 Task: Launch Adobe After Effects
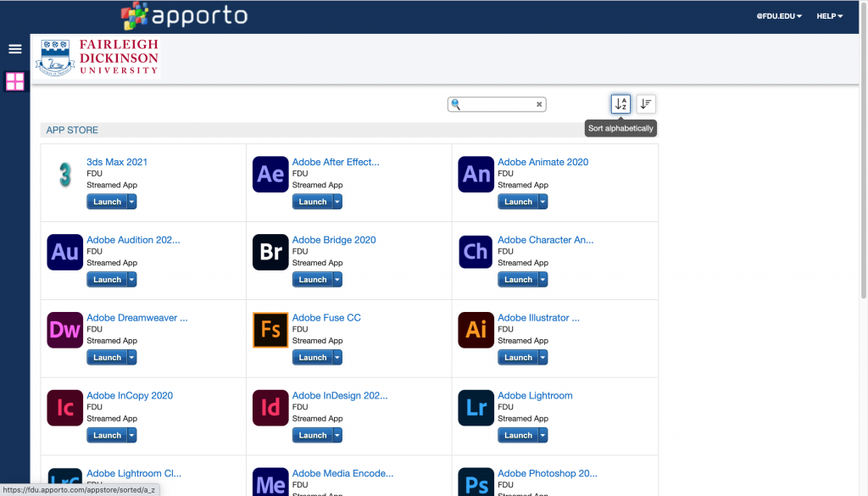click(x=312, y=202)
